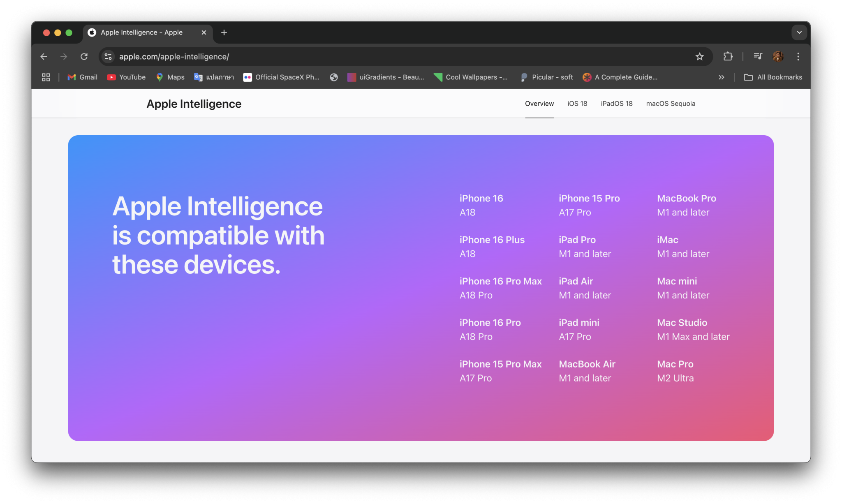Open the YouTube bookmark
The image size is (842, 504).
tap(126, 77)
